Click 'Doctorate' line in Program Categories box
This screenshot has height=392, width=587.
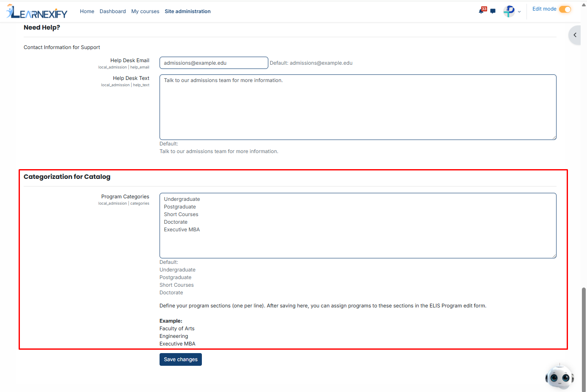(176, 222)
